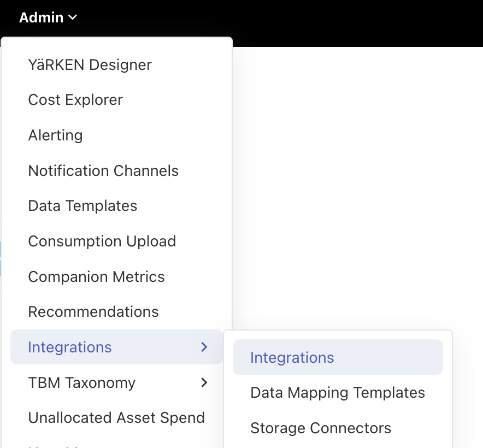This screenshot has width=483, height=448.
Task: Select Storage Connectors in the submenu
Action: pyautogui.click(x=321, y=428)
